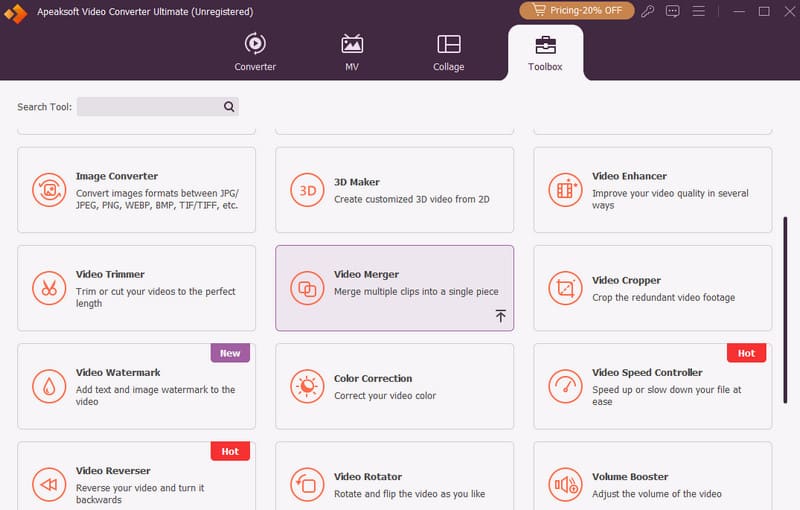800x510 pixels.
Task: Open the Video Reverser rewind icon
Action: coord(48,484)
